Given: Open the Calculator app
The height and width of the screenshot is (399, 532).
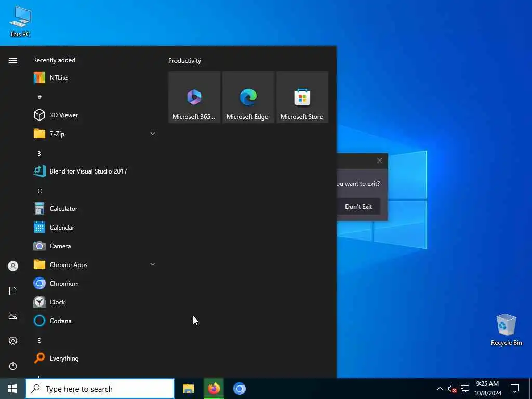Looking at the screenshot, I should point(95,208).
